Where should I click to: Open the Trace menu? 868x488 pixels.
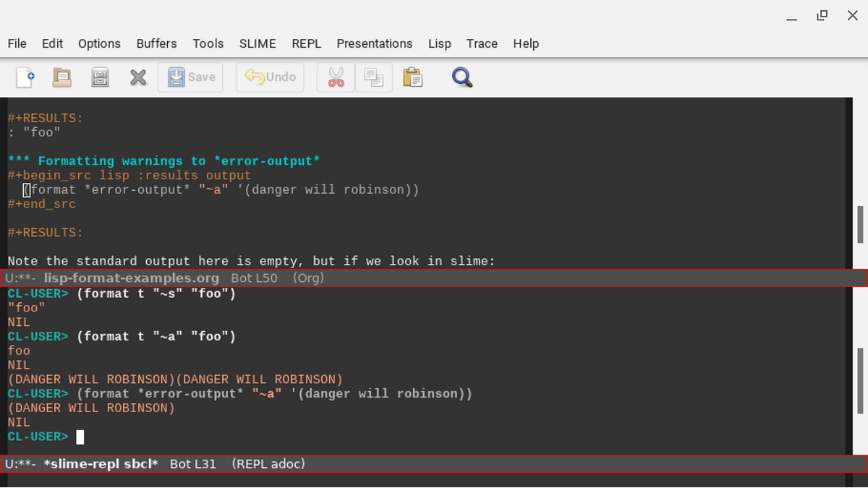482,43
